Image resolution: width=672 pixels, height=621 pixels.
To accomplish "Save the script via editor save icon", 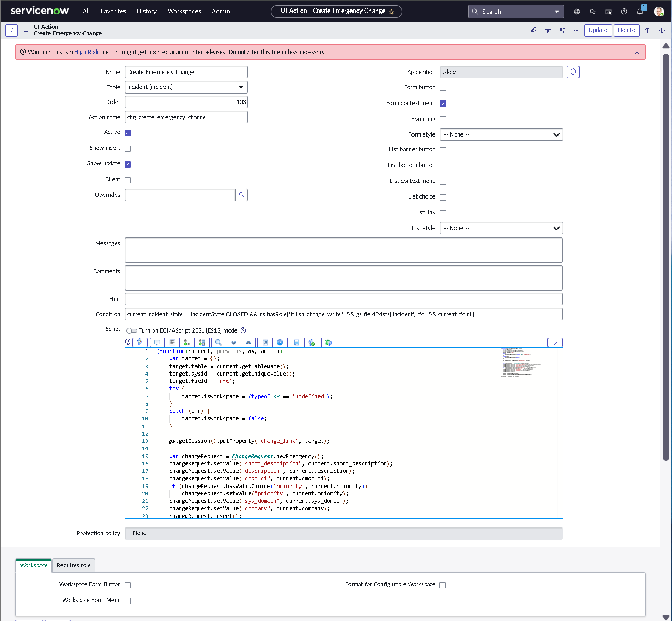I will point(296,342).
